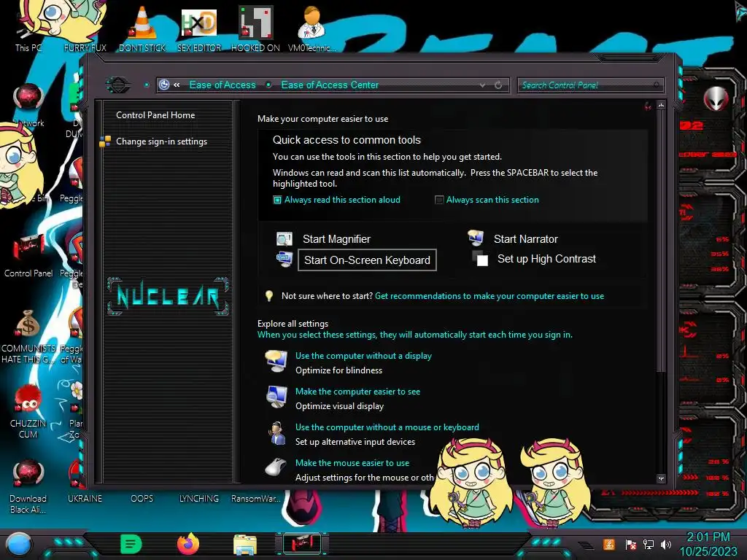Click the Search Control Panel field
This screenshot has width=747, height=560.
coord(589,85)
